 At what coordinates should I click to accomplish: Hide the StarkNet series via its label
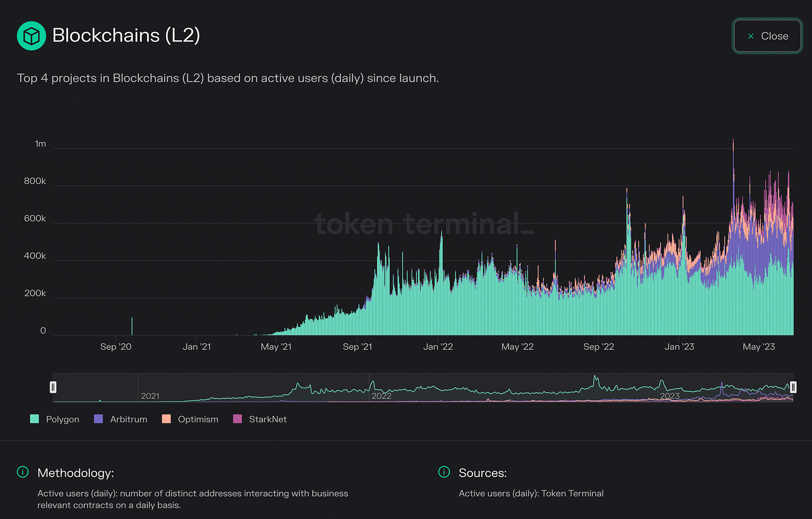tap(268, 419)
